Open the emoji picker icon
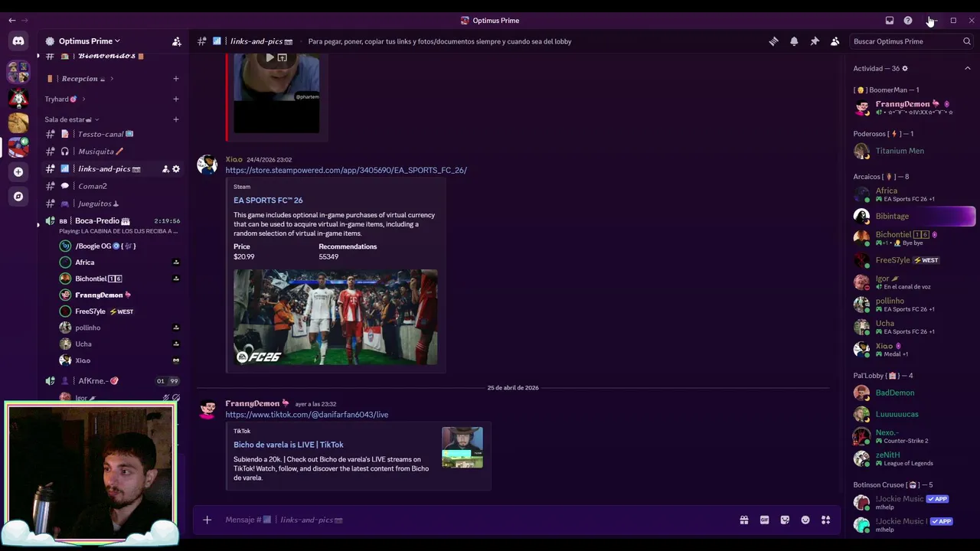 [x=805, y=520]
